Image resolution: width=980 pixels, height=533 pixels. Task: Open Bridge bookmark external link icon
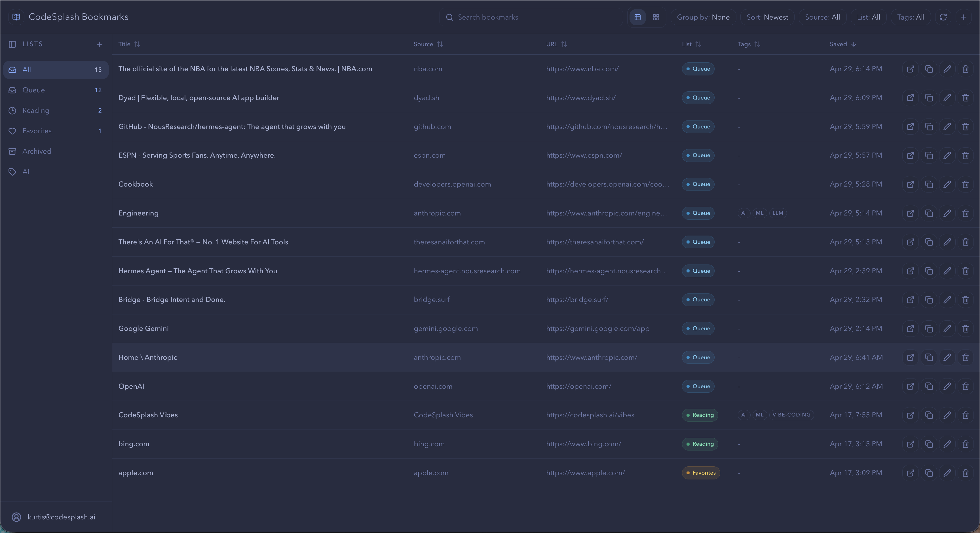coord(910,299)
